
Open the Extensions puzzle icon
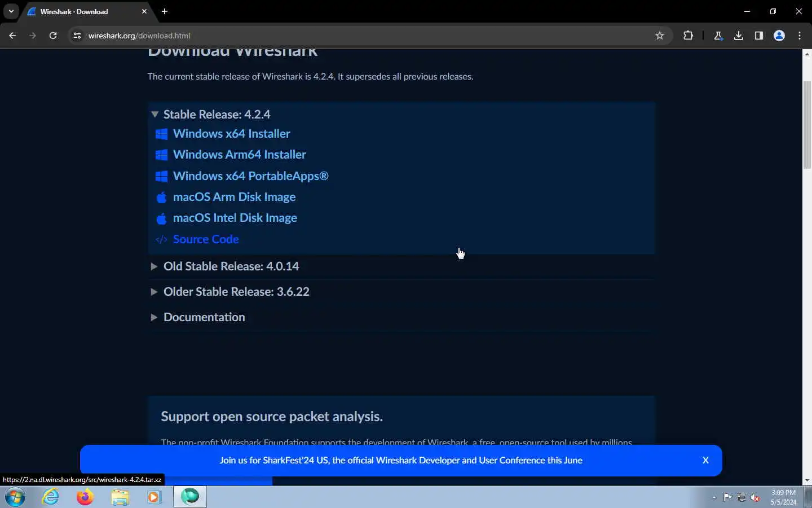click(x=688, y=36)
